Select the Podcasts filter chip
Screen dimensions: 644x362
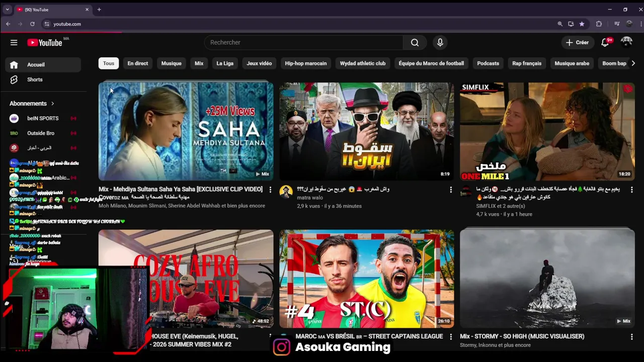click(x=488, y=63)
